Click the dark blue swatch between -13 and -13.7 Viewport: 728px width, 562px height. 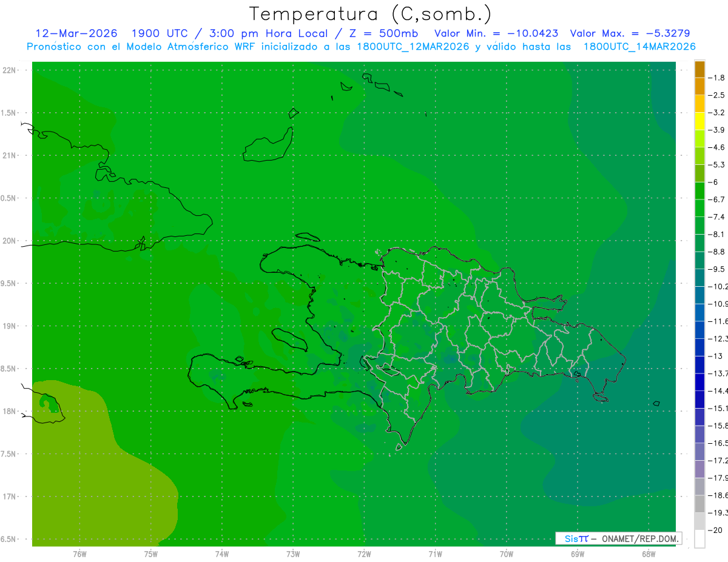699,364
